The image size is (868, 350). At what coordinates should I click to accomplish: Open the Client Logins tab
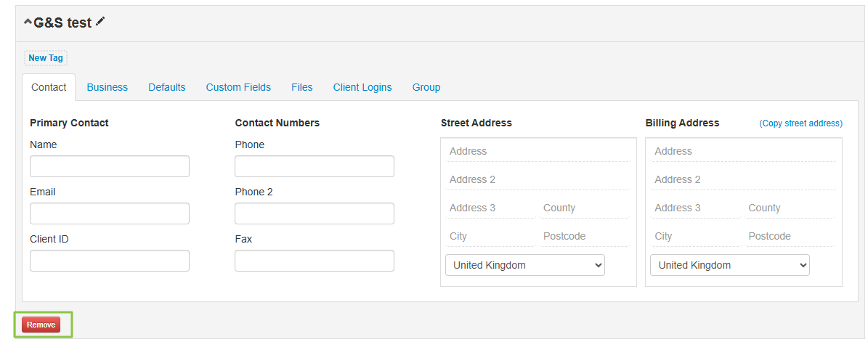point(362,87)
